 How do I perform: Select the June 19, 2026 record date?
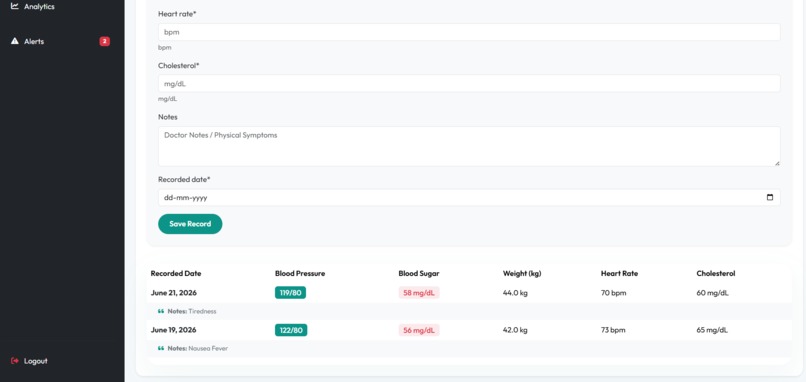point(174,330)
